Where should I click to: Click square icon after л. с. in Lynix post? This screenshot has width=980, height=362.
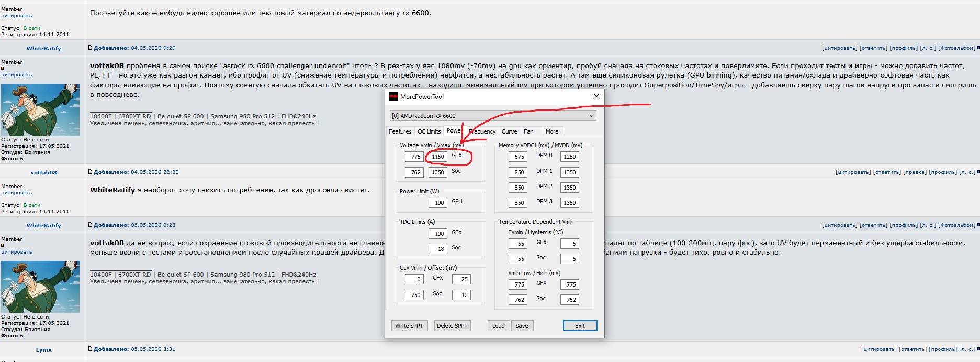point(978,349)
